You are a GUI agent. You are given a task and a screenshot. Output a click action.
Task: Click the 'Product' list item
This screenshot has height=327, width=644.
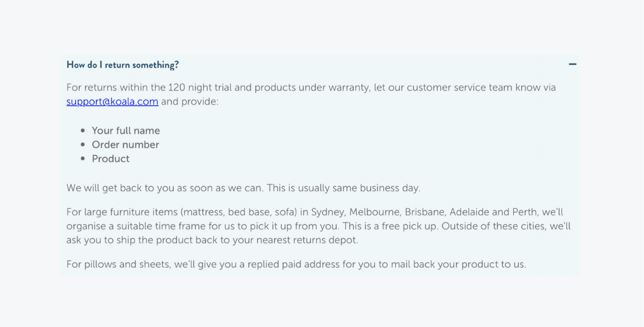point(110,158)
